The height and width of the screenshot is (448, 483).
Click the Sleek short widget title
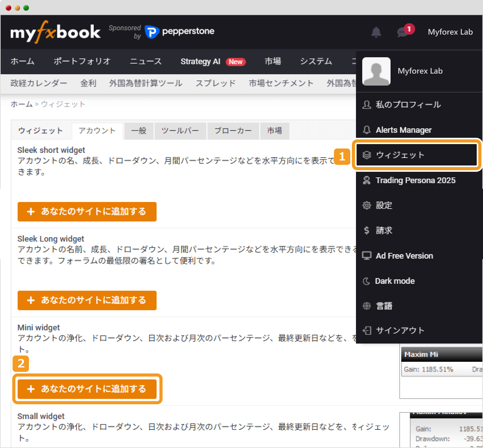pos(51,150)
